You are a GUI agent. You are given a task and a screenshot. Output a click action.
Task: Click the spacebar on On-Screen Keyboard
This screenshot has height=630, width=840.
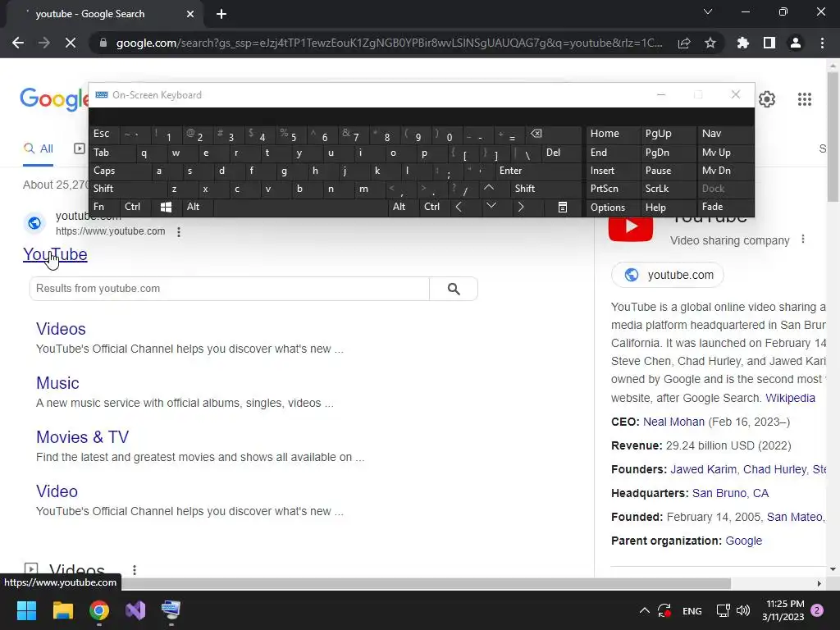[301, 208]
